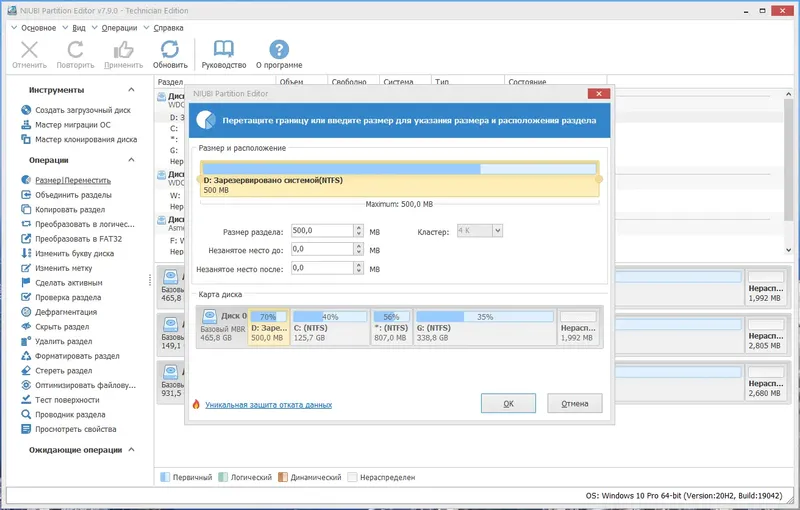Click the left handle of partition slider
Viewport: 800px width, 510px height.
point(200,179)
